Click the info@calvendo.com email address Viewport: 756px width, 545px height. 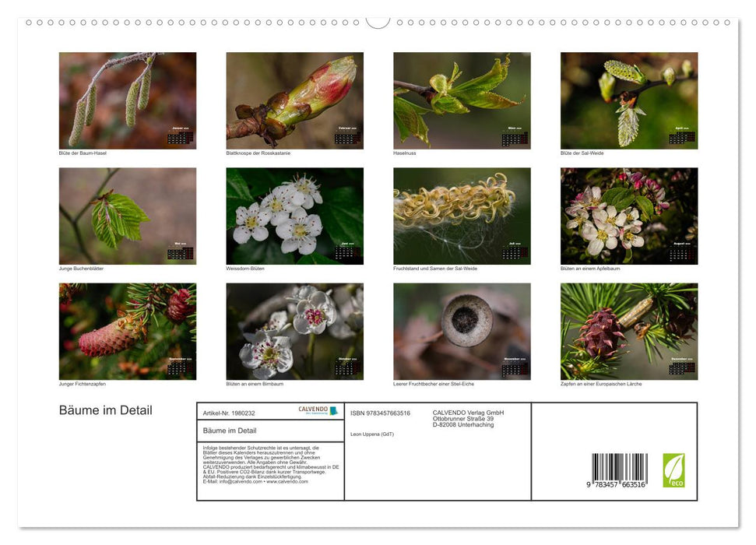[x=241, y=482]
